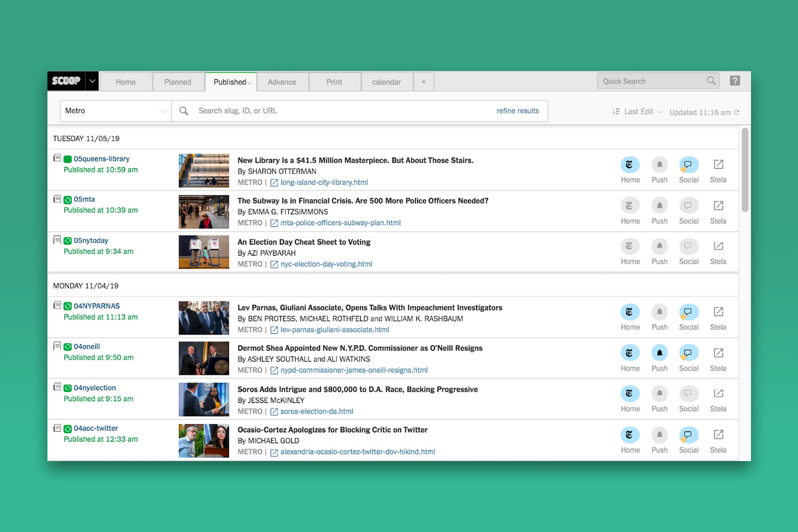Viewport: 798px width, 532px height.
Task: Click Push bell for 04NYPARNAS story
Action: pyautogui.click(x=659, y=312)
